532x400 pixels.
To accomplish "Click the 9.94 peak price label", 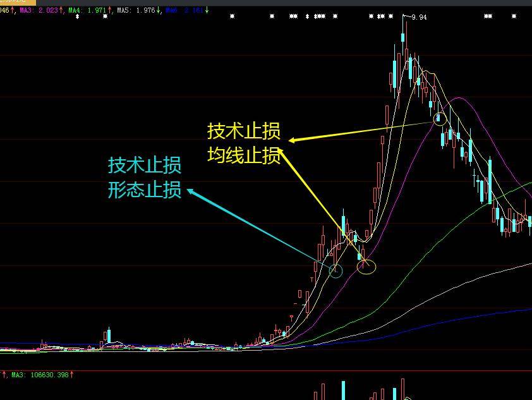I will [x=419, y=17].
